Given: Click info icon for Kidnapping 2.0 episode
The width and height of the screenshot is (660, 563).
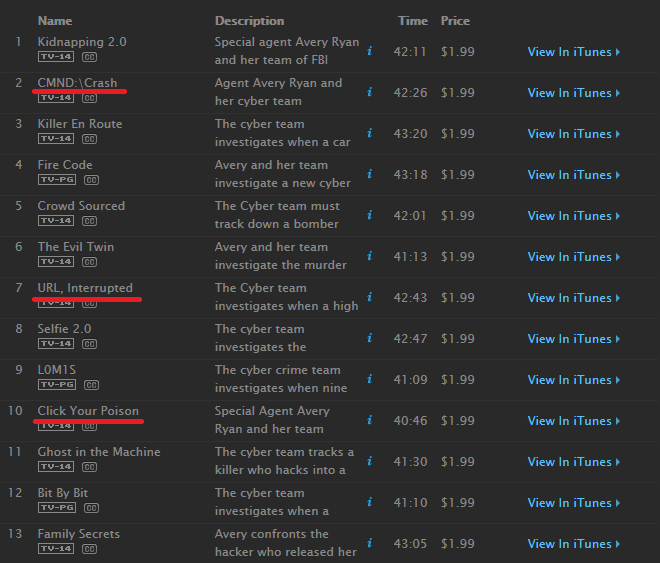Looking at the screenshot, I should tap(370, 51).
